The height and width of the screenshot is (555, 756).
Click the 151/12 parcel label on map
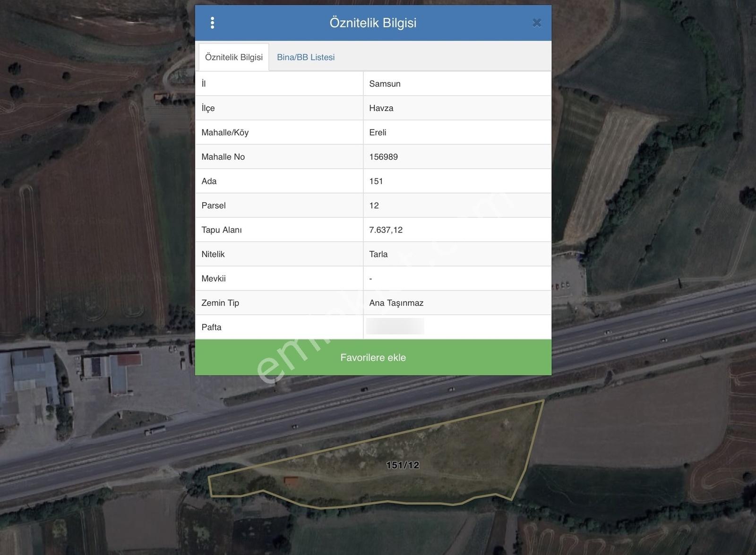click(x=403, y=465)
